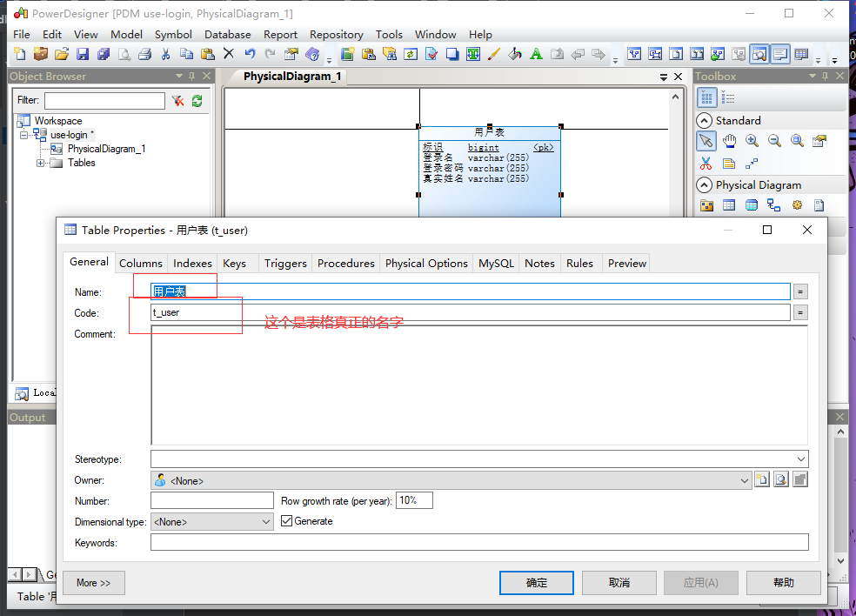Screen dimensions: 856x616
Task: Select the Procedure gear tool in Toolbox
Action: click(x=797, y=205)
